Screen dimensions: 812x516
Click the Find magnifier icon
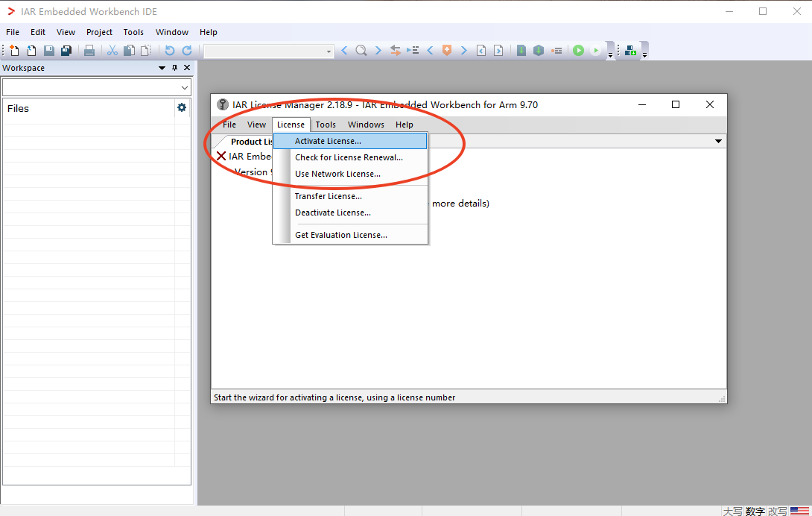coord(361,51)
